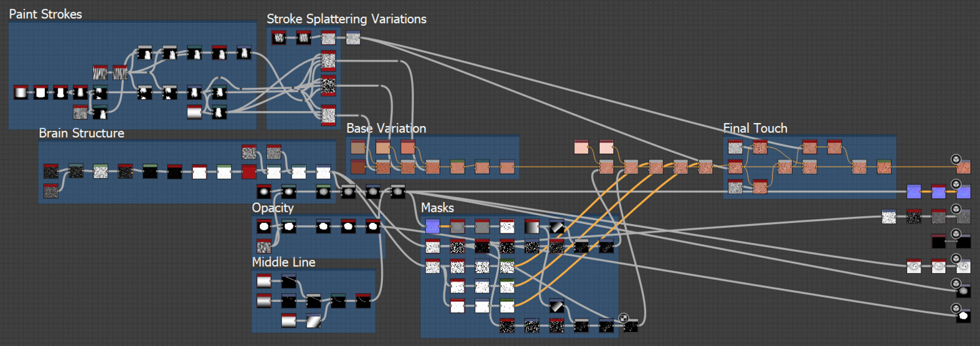Select the first gradient node in the Paint Strokes chain
The width and height of the screenshot is (980, 346).
point(21,92)
